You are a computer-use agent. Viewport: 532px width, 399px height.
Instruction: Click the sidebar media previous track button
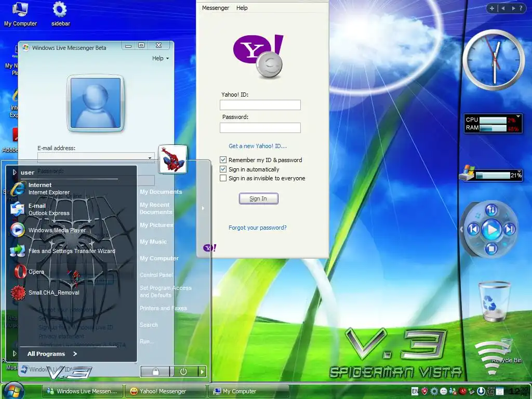474,230
